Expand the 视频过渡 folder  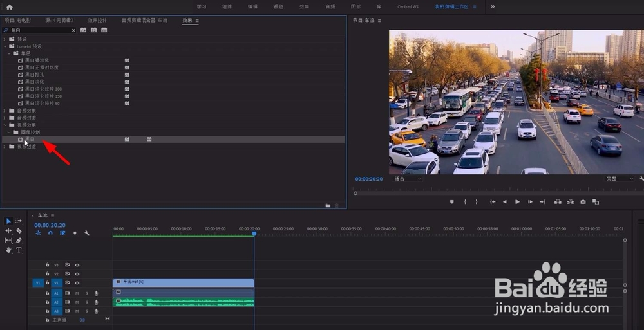click(x=5, y=147)
